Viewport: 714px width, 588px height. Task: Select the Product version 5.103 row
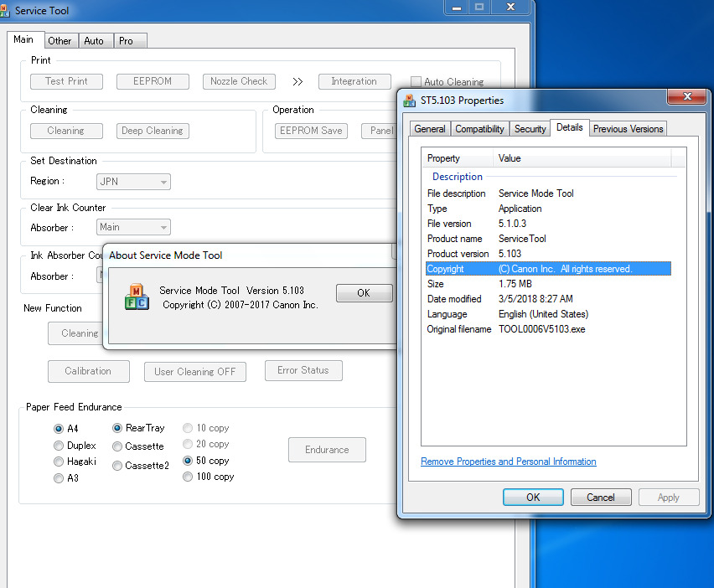click(x=548, y=254)
